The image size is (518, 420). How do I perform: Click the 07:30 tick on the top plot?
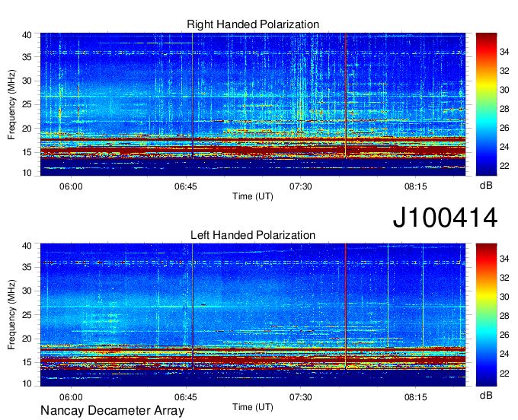pyautogui.click(x=301, y=186)
